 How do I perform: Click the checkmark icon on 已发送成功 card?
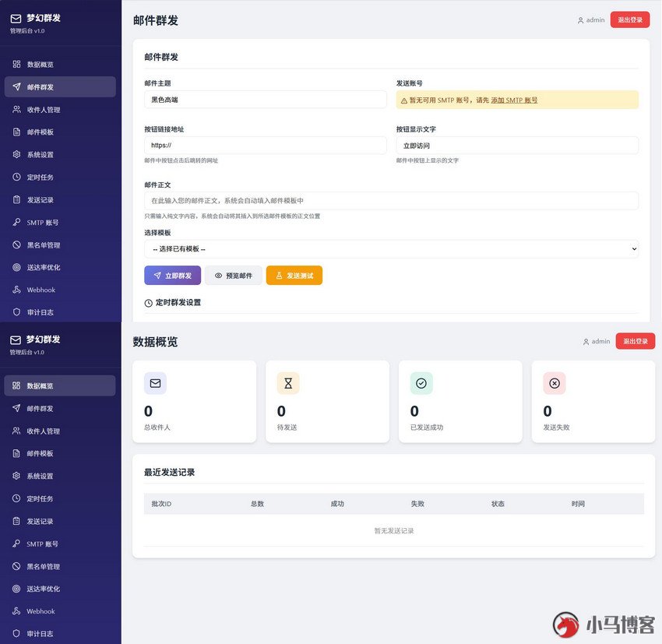pyautogui.click(x=421, y=383)
